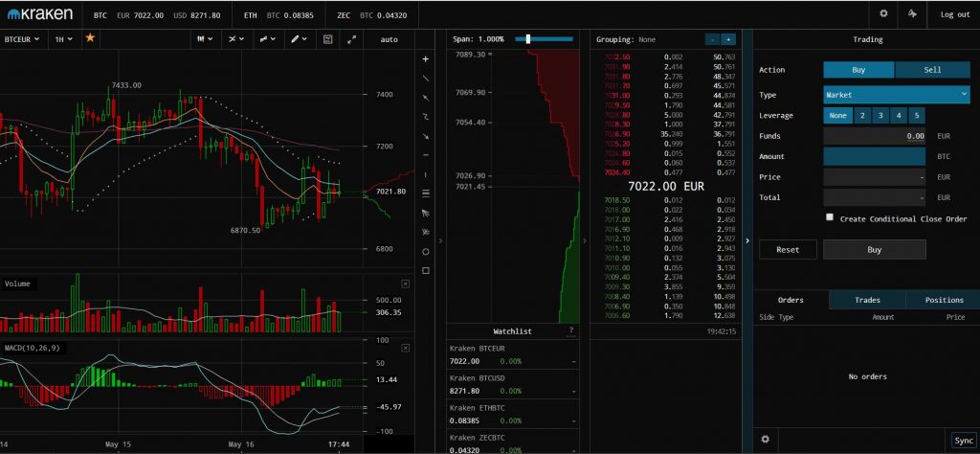Select the circle drawing tool
This screenshot has height=454, width=980.
coord(426,251)
